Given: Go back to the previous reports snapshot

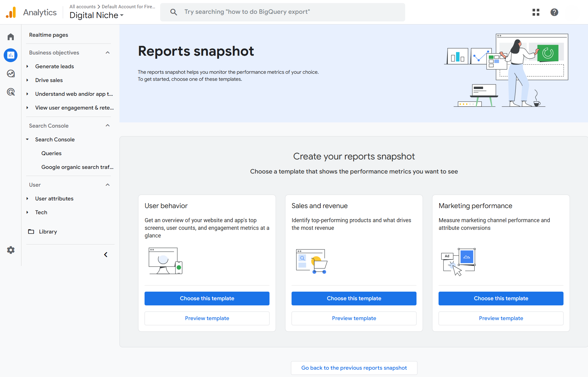Looking at the screenshot, I should [x=354, y=368].
